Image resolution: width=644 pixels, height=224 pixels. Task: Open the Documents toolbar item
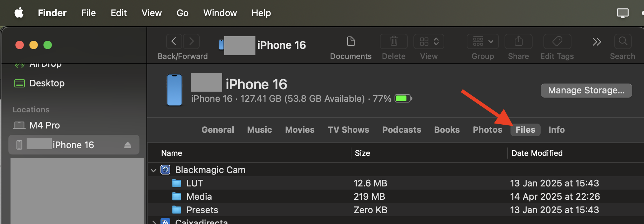point(350,41)
